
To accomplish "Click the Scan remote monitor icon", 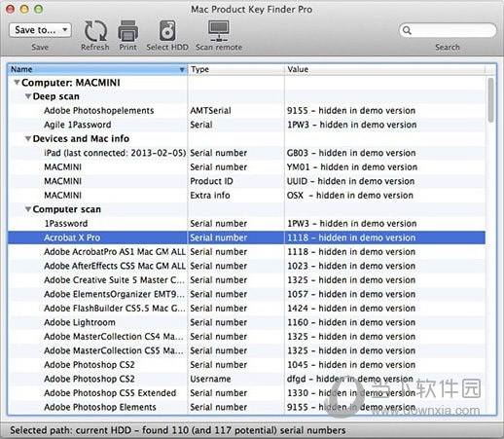I will click(219, 31).
